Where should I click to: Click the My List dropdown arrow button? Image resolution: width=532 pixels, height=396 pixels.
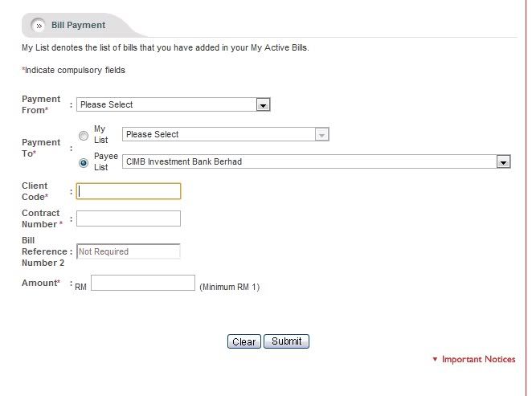(x=322, y=135)
